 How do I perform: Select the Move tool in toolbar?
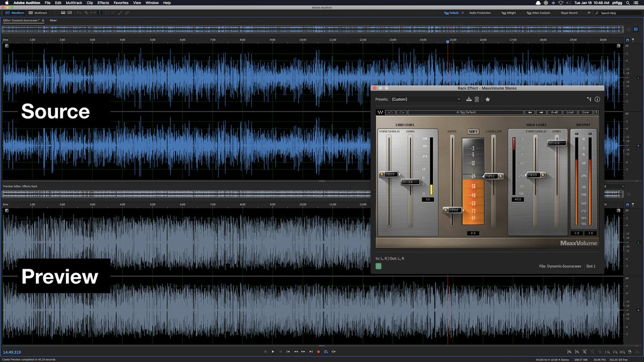[79, 13]
